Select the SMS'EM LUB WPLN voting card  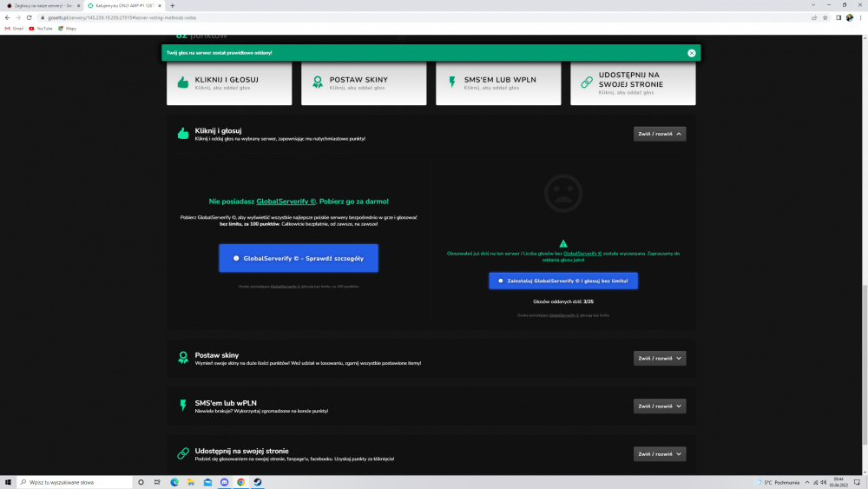[498, 83]
